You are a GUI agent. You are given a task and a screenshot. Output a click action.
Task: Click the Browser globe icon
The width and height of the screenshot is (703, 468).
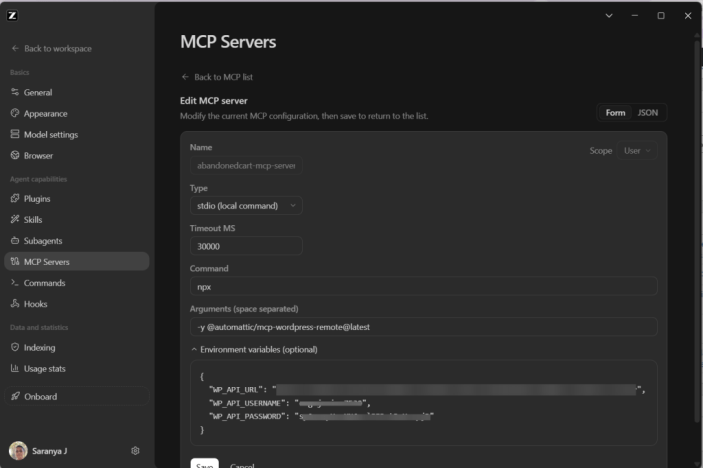coord(15,155)
